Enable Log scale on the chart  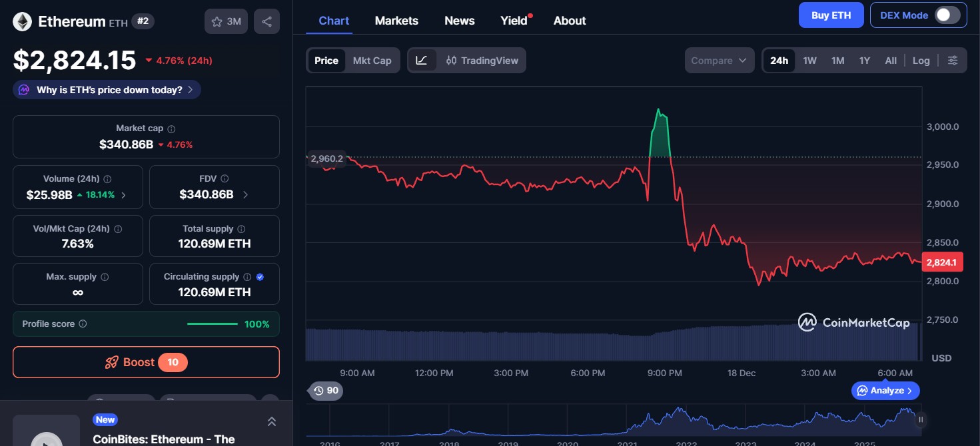pos(921,60)
